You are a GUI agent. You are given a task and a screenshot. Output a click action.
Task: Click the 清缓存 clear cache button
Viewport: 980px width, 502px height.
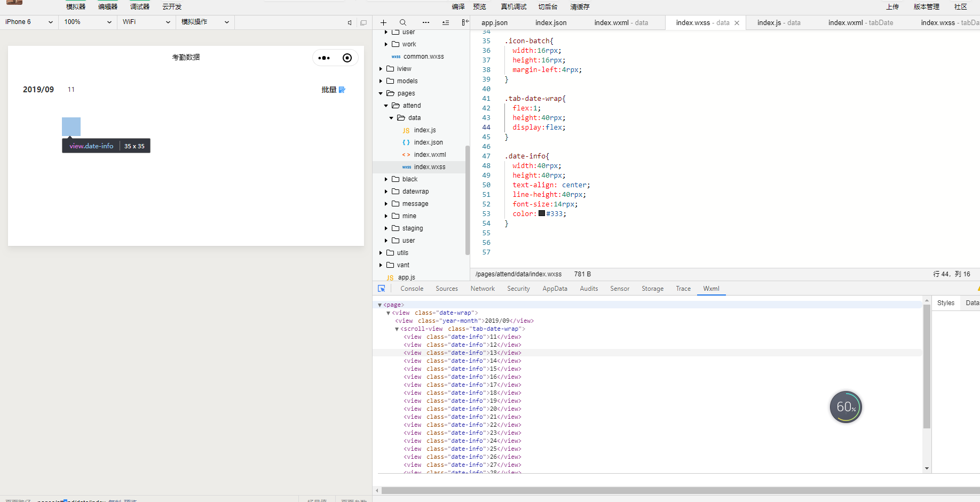[580, 6]
